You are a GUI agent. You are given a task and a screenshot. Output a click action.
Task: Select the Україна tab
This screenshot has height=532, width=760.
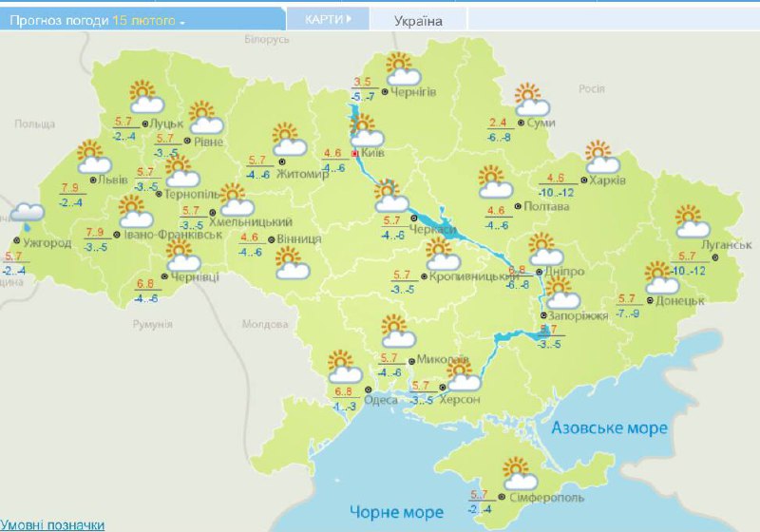coord(418,20)
